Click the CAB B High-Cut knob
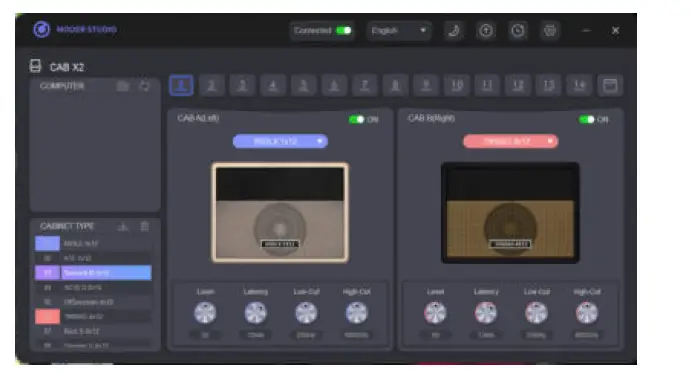 (x=587, y=313)
